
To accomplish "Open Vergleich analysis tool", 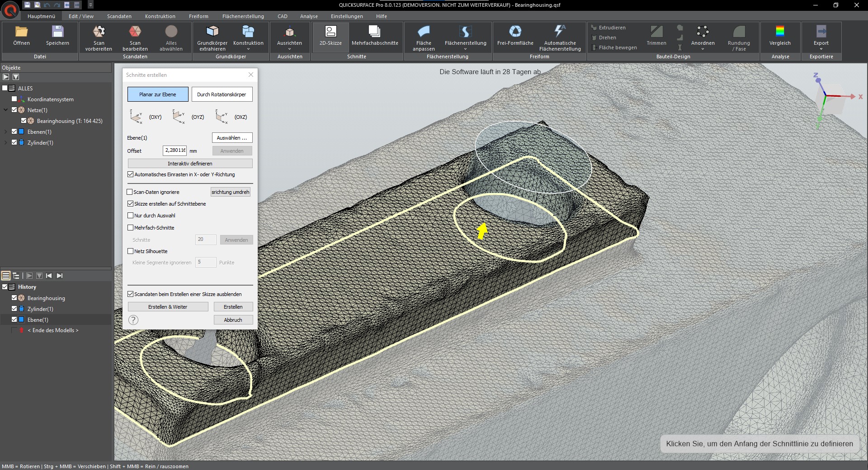I will [x=780, y=36].
